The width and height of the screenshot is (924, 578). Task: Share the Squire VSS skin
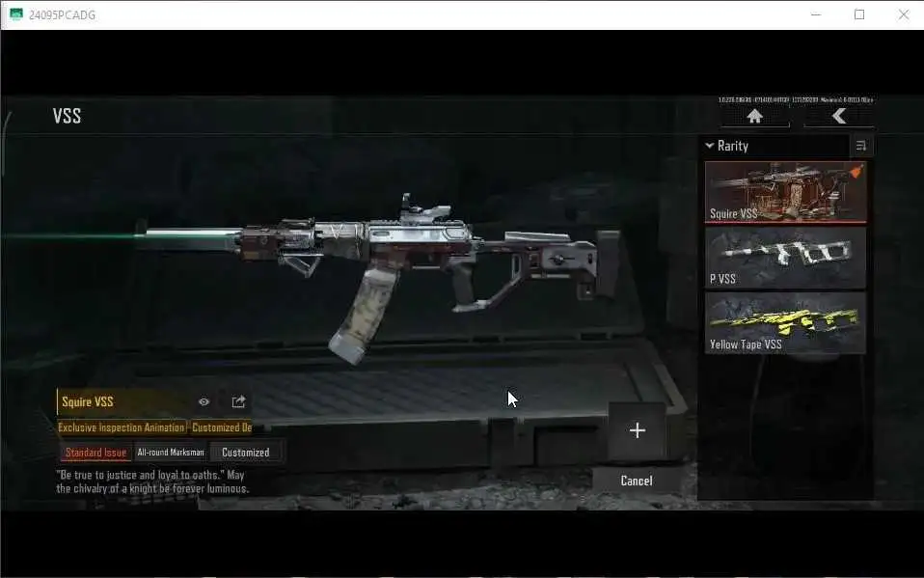point(238,401)
